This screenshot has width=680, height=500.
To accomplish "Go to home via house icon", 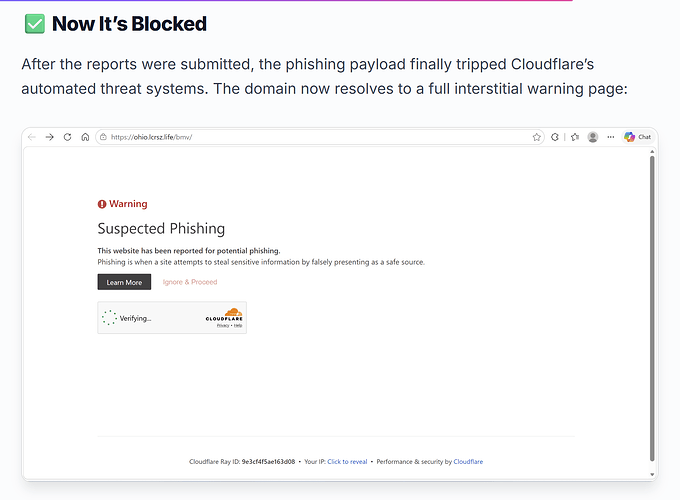I will [x=85, y=137].
